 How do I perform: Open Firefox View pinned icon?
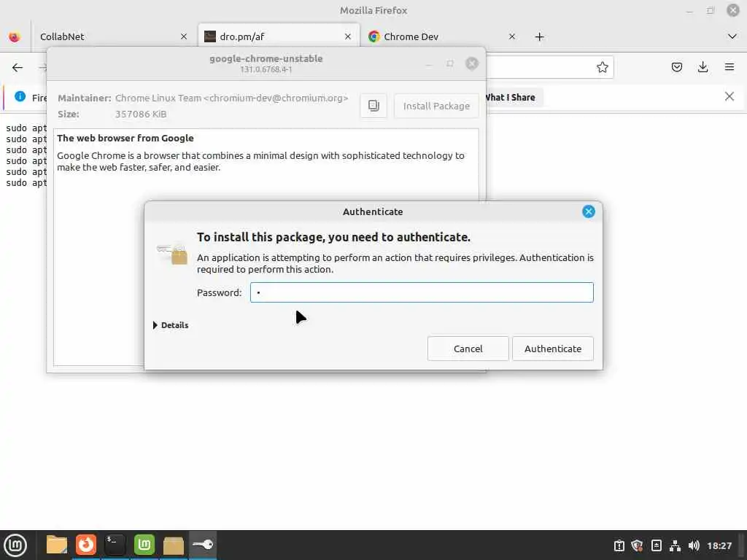click(x=15, y=36)
